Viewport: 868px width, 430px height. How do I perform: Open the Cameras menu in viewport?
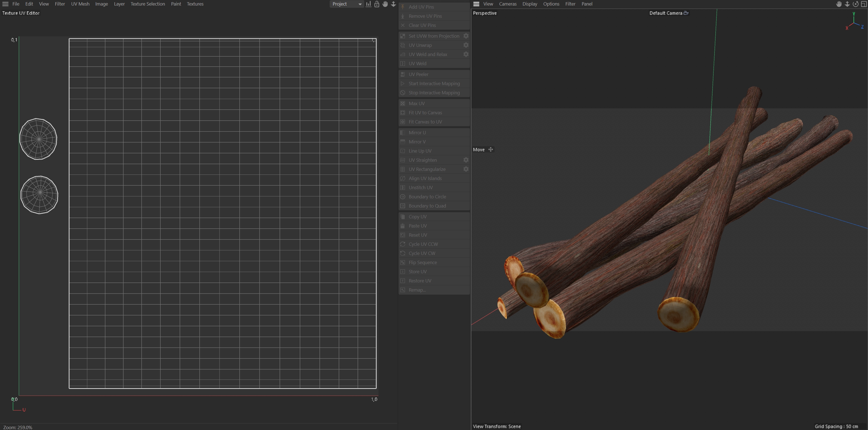pyautogui.click(x=507, y=4)
